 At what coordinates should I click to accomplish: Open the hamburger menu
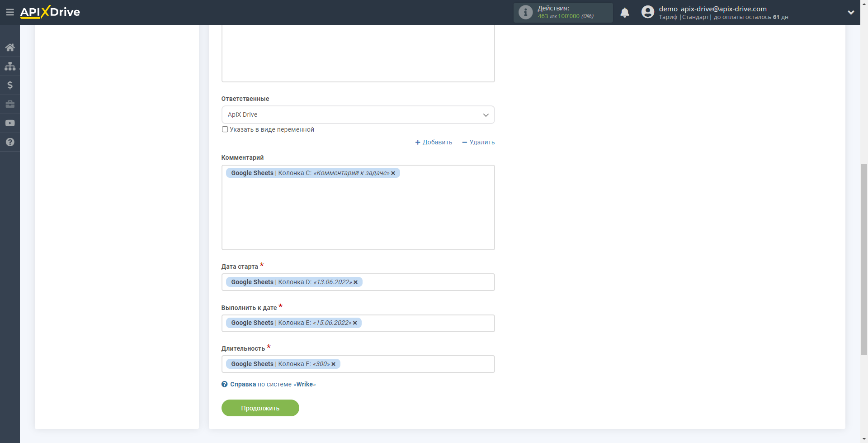[9, 12]
